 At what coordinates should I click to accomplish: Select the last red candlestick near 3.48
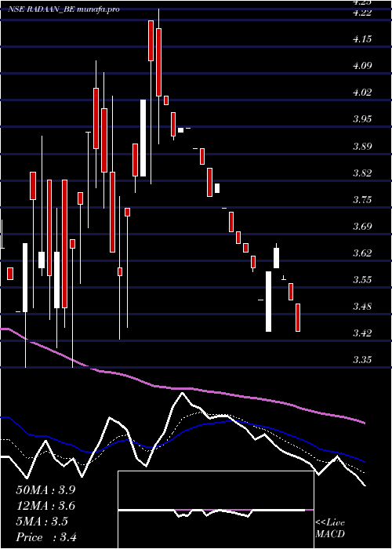click(298, 318)
